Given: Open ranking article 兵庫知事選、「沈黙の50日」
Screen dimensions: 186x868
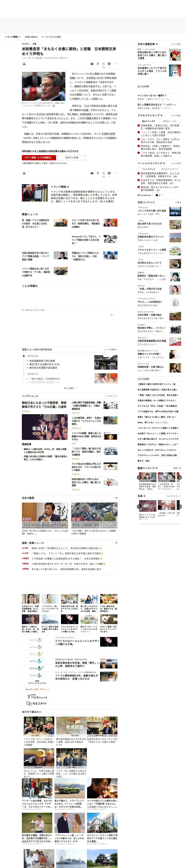Looking at the screenshot, I should pyautogui.click(x=160, y=127).
